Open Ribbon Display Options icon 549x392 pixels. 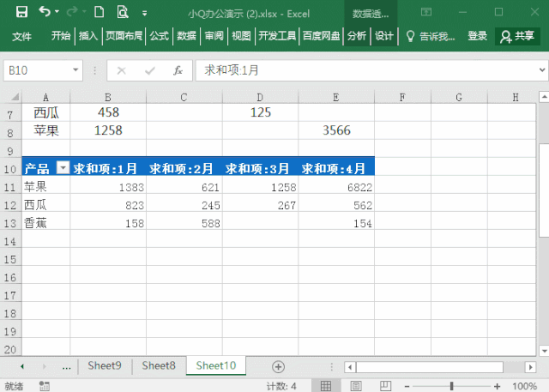(x=426, y=12)
